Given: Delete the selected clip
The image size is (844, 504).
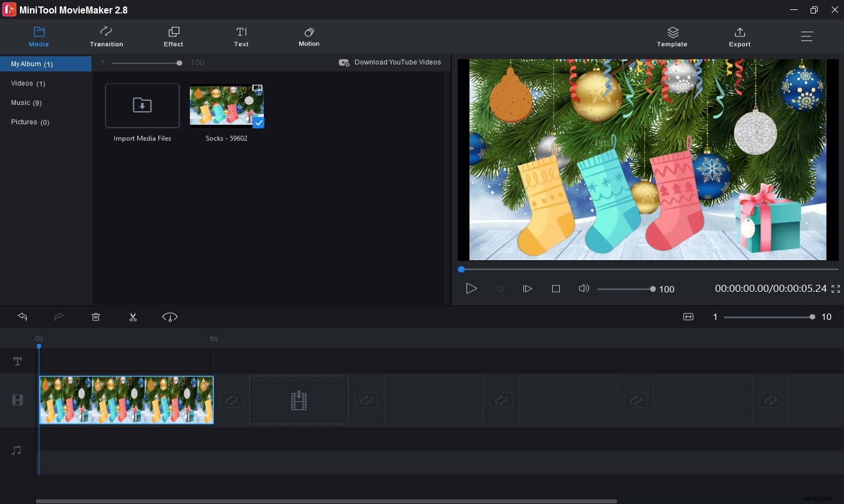Looking at the screenshot, I should [x=96, y=317].
